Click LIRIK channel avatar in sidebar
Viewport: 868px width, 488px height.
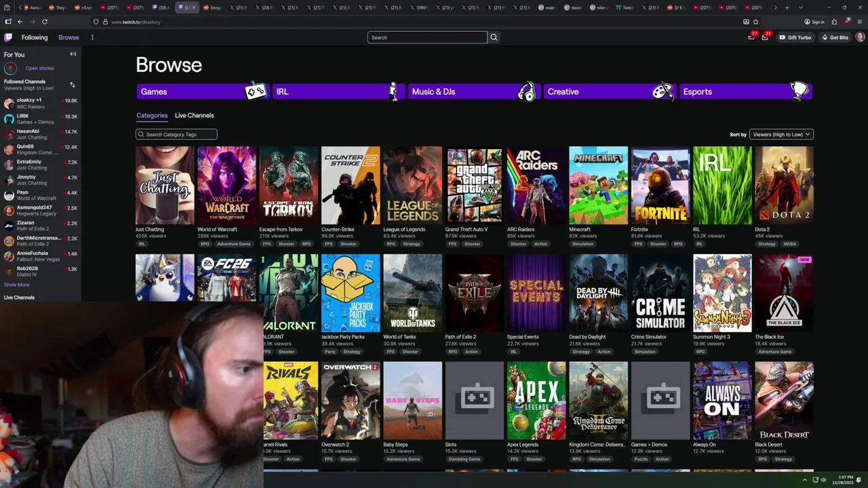click(x=9, y=119)
